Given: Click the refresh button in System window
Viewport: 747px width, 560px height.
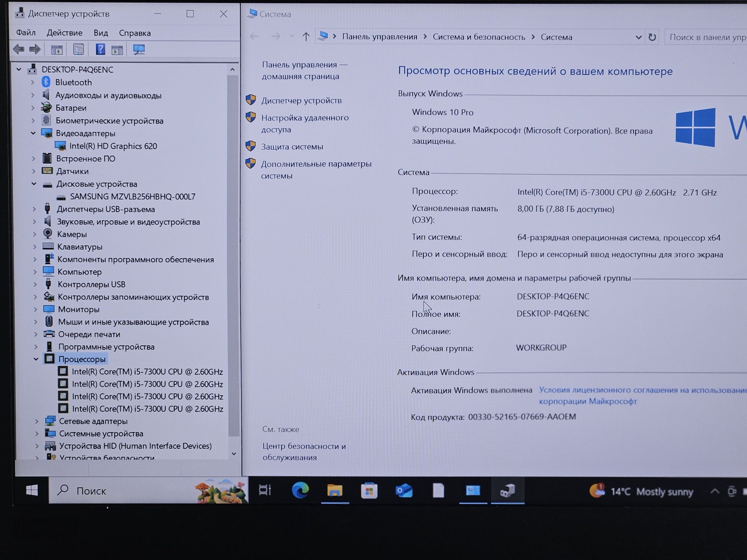Looking at the screenshot, I should 652,37.
